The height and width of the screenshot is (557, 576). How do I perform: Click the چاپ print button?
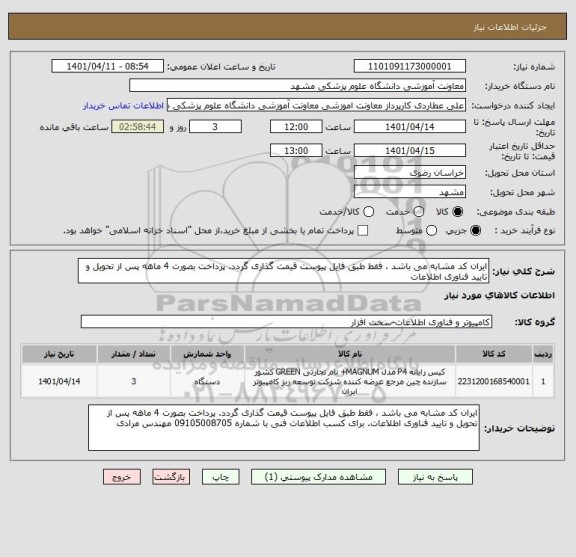[x=220, y=477]
